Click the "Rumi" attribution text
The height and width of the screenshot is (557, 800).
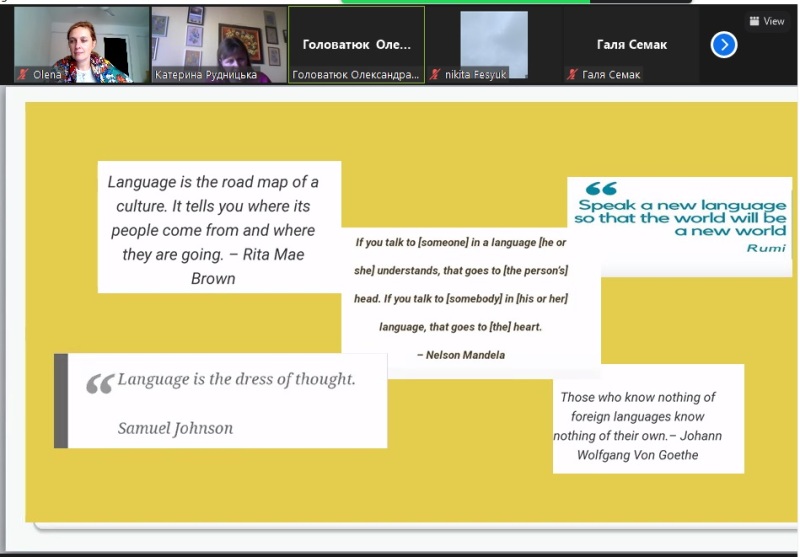[766, 248]
